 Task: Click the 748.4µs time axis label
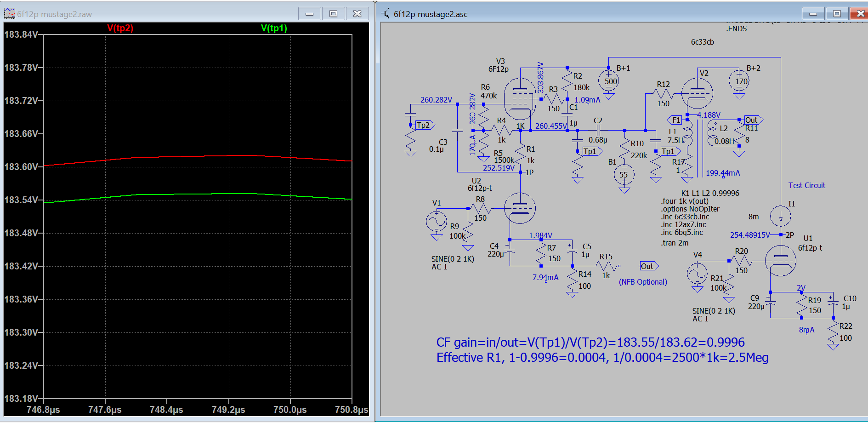pos(166,410)
